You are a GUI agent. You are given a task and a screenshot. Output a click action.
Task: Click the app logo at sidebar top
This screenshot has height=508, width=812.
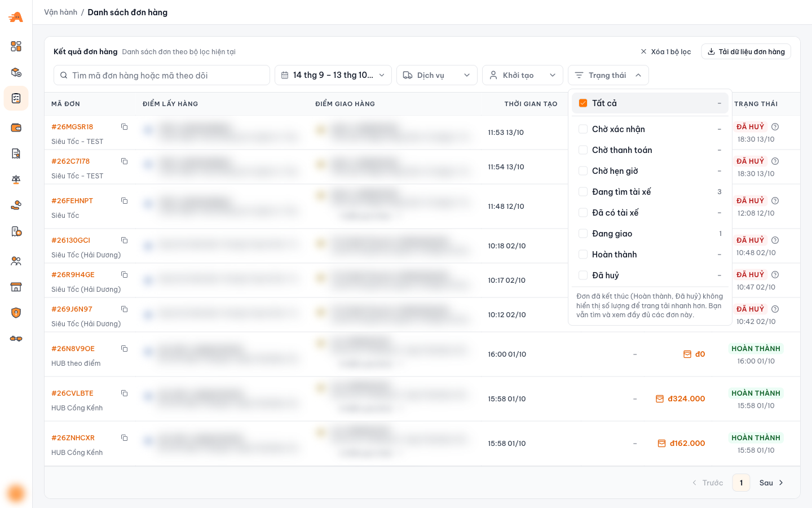[16, 17]
